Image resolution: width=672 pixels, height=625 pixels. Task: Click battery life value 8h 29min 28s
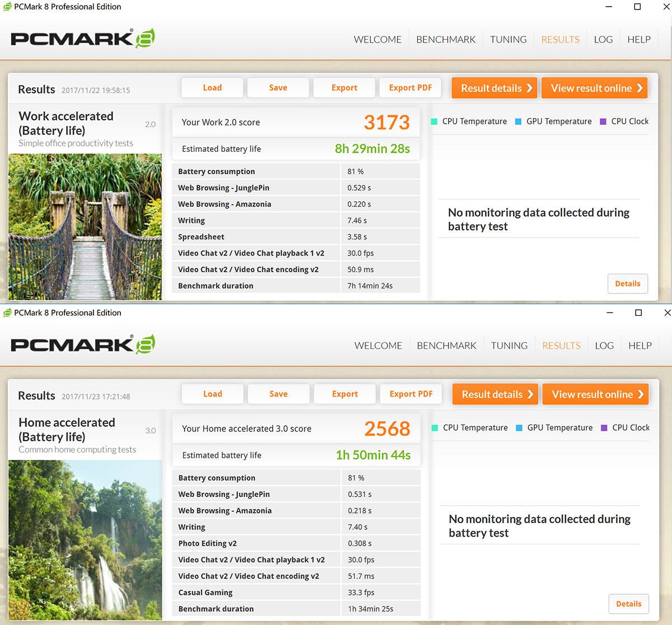[x=372, y=148]
